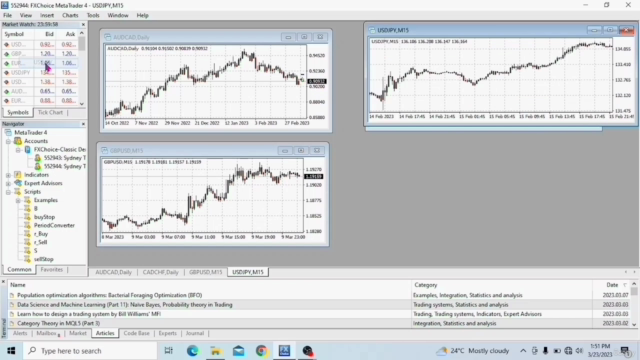Switch to the CADCHF,Daily chart tab
Viewport: 640px width, 360px height.
tap(160, 272)
